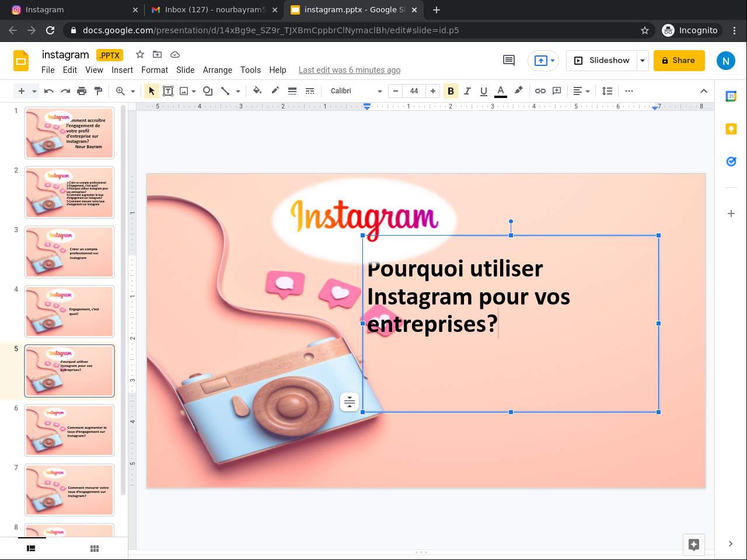Expand the Slideshow options arrow
Viewport: 747px width, 560px height.
point(643,61)
